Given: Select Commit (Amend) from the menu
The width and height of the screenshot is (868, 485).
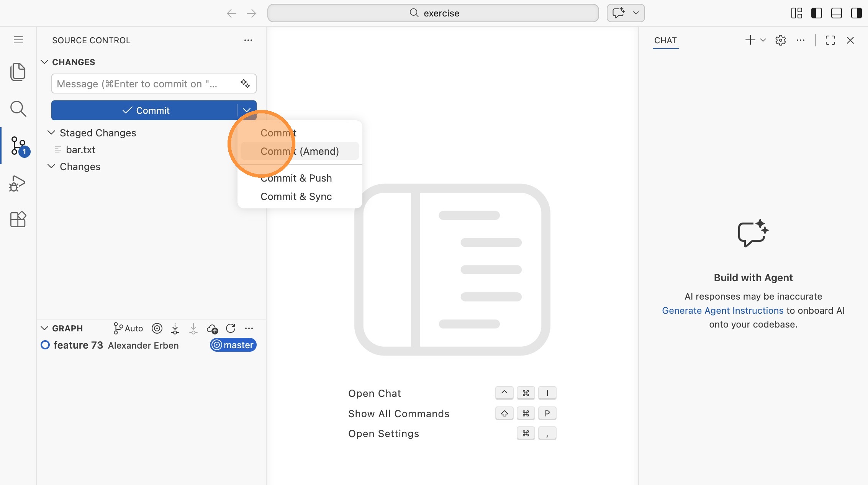Looking at the screenshot, I should pyautogui.click(x=300, y=151).
